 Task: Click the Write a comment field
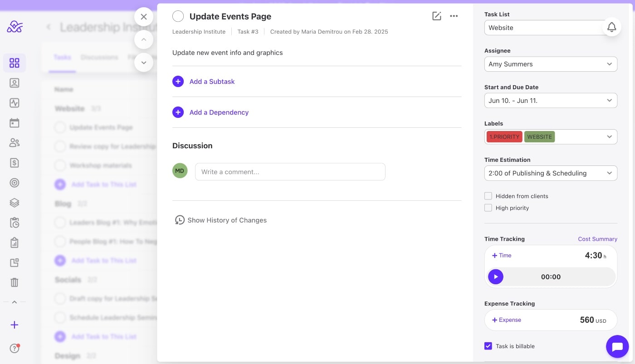(290, 172)
